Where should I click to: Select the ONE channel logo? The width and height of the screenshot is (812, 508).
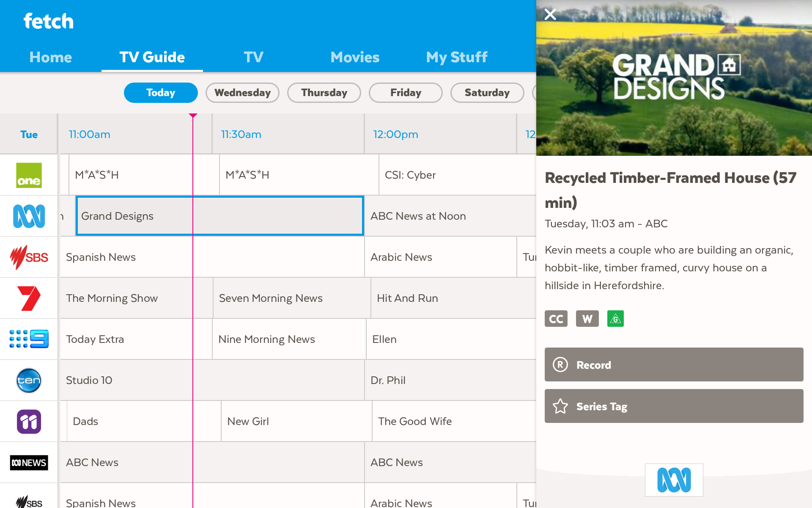(29, 175)
